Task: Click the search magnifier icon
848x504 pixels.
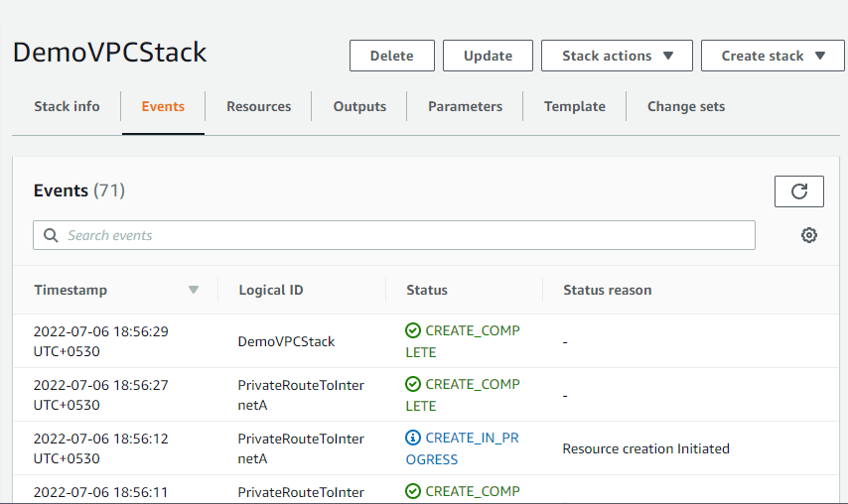Action: [x=51, y=235]
